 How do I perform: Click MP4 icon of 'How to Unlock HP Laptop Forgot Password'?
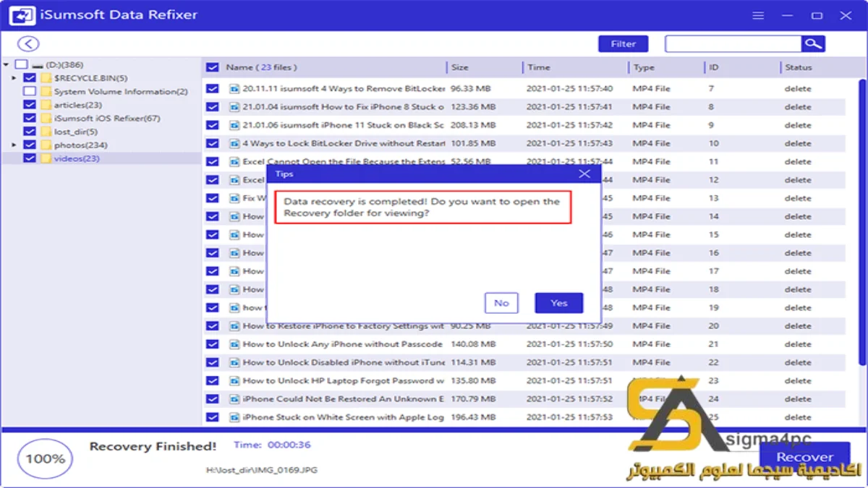click(234, 380)
